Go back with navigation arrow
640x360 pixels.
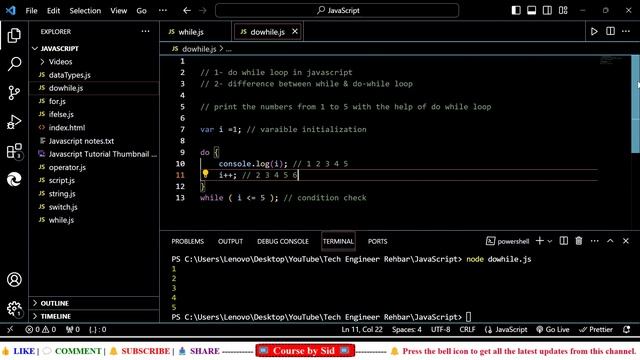pyautogui.click(x=187, y=11)
